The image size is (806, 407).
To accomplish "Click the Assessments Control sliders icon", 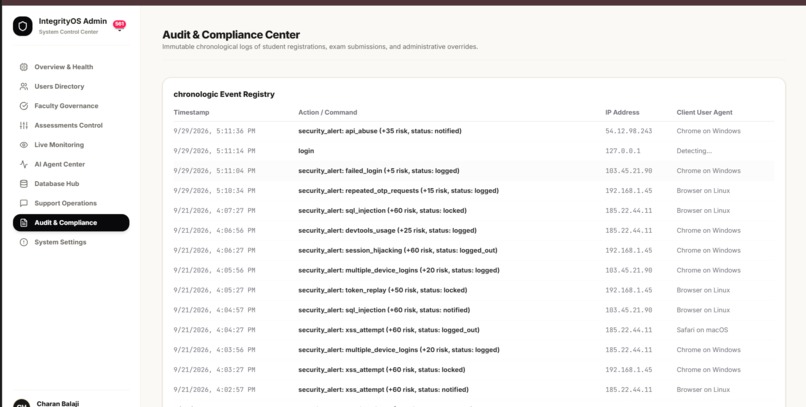I will point(24,125).
